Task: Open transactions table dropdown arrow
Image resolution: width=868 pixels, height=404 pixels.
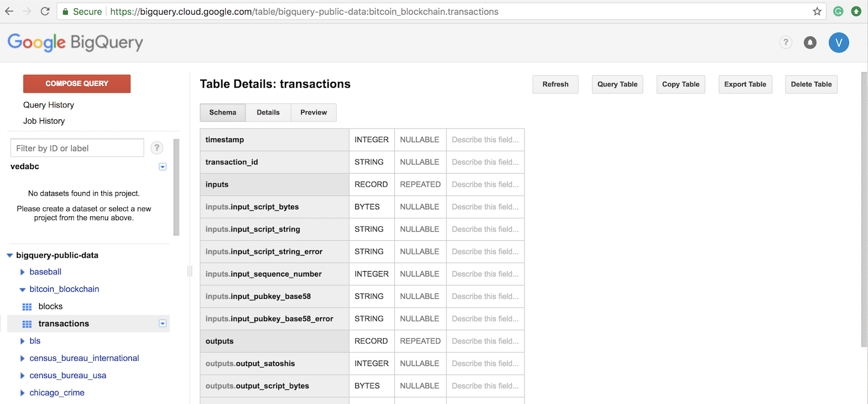Action: 162,323
